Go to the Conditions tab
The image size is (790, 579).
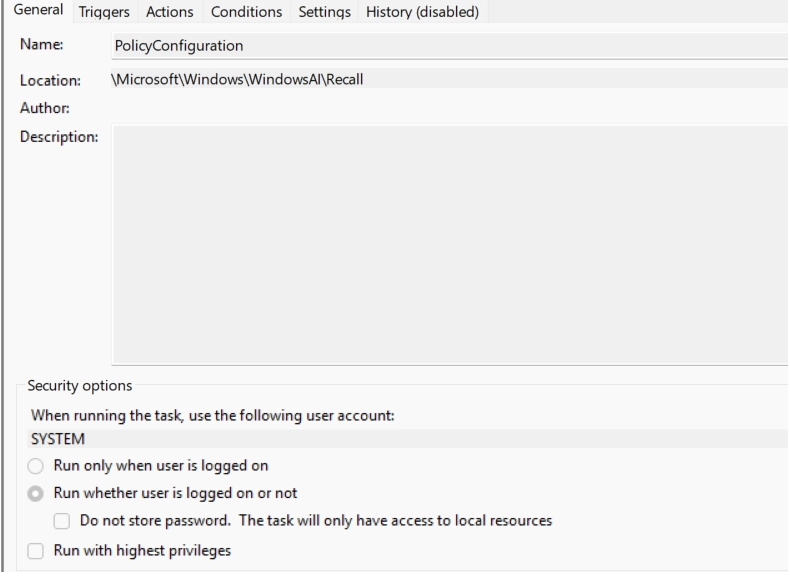click(x=246, y=12)
